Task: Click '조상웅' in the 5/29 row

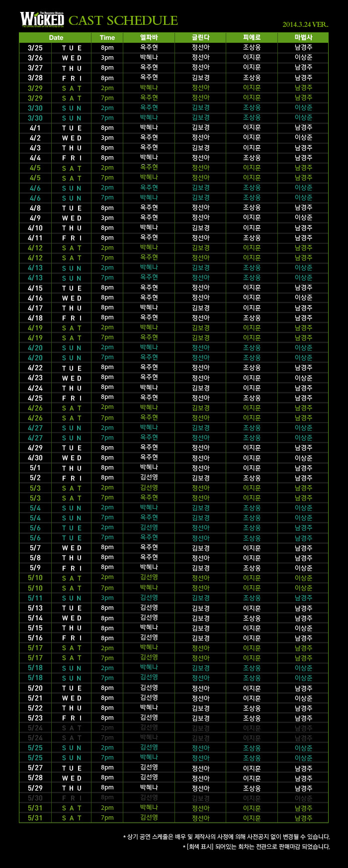Action: pyautogui.click(x=252, y=788)
